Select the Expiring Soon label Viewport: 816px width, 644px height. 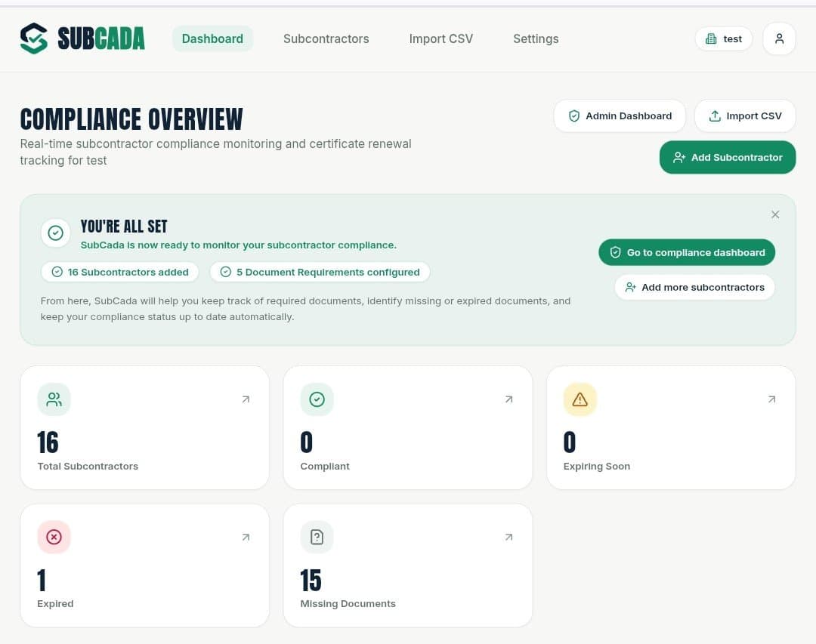[596, 466]
